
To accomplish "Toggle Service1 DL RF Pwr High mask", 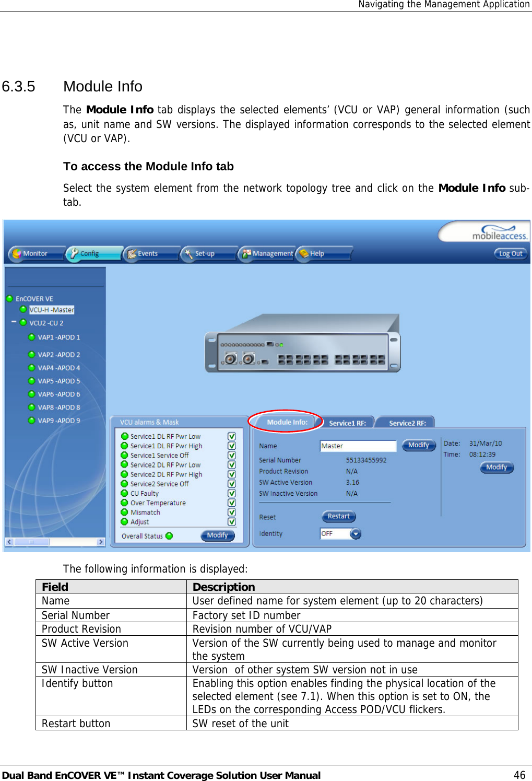I will coord(232,446).
